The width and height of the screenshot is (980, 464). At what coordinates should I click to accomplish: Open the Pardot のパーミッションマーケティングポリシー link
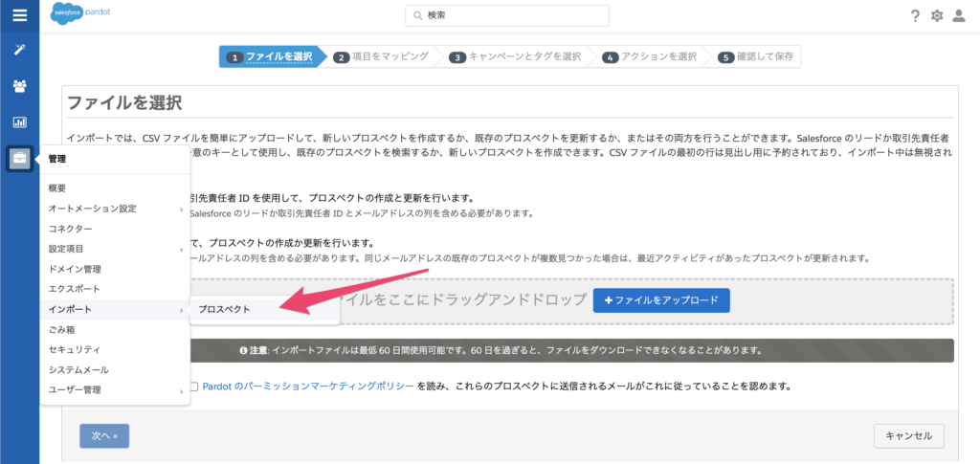click(308, 386)
